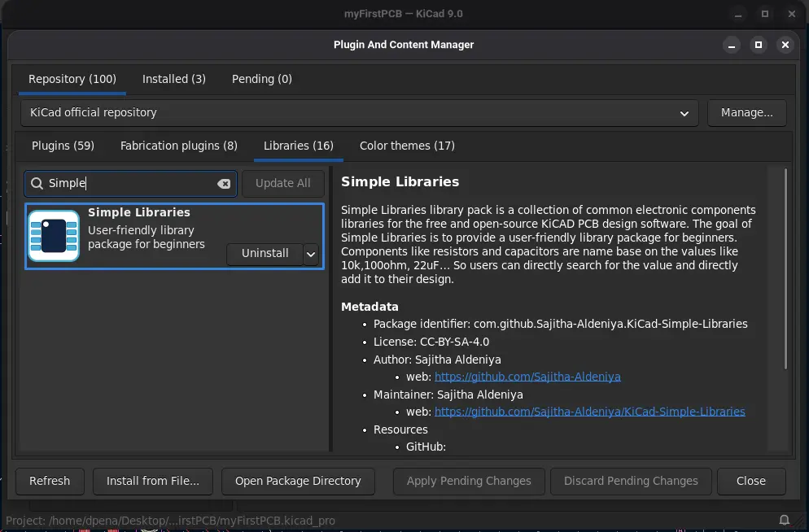
Task: View the Fabrication plugins (8) tab
Action: pyautogui.click(x=179, y=146)
